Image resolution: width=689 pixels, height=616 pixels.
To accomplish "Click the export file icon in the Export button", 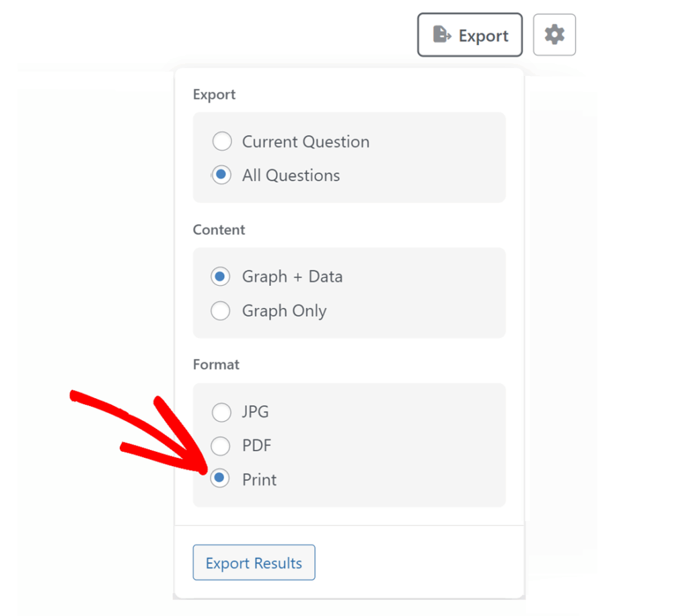I will [x=441, y=35].
